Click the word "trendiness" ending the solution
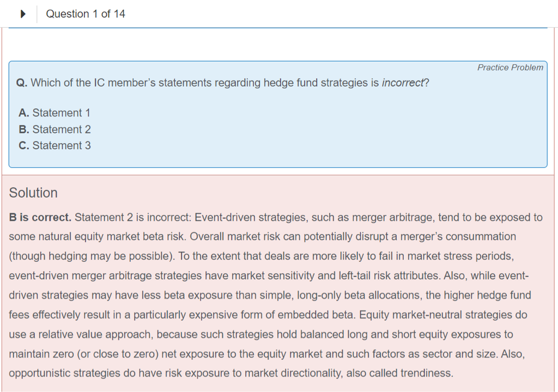The width and height of the screenshot is (558, 392). 426,373
